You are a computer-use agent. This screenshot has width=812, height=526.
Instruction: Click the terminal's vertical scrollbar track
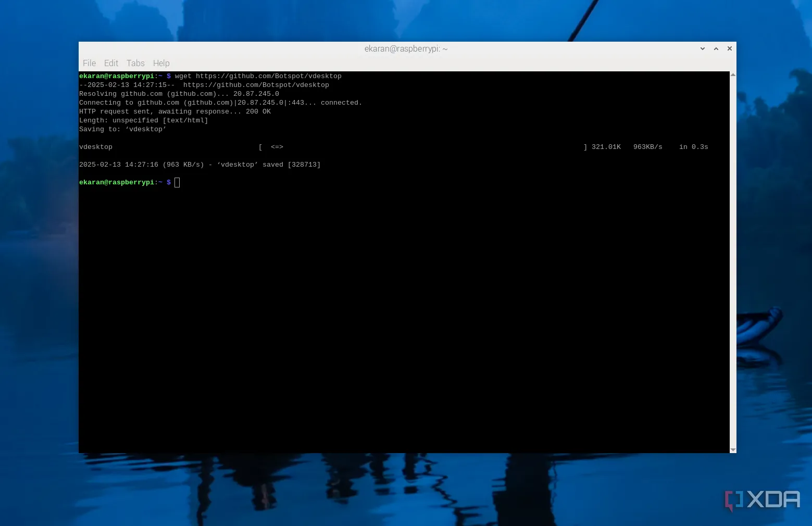[x=733, y=260]
